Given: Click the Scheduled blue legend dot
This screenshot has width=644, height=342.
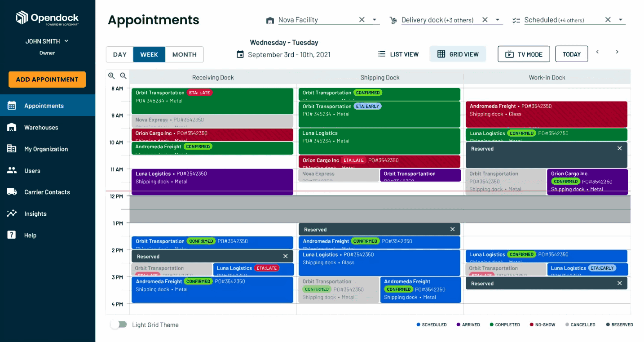Looking at the screenshot, I should point(418,324).
